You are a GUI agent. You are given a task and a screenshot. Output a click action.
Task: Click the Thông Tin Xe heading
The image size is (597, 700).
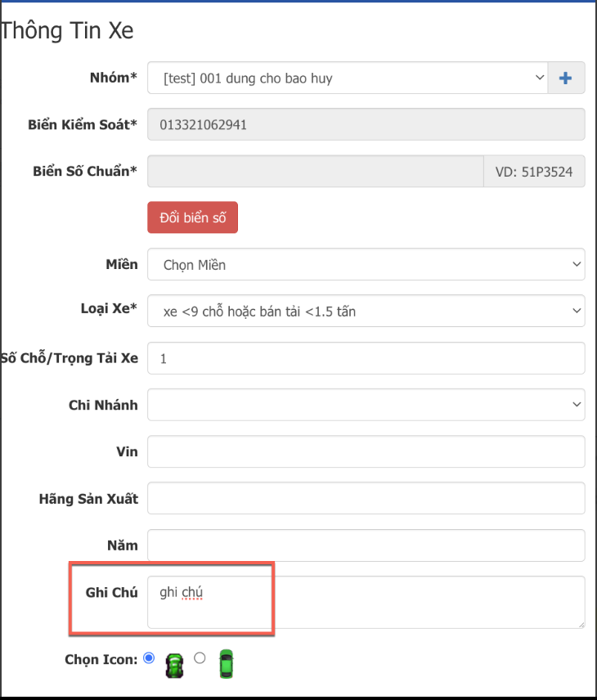[x=66, y=31]
